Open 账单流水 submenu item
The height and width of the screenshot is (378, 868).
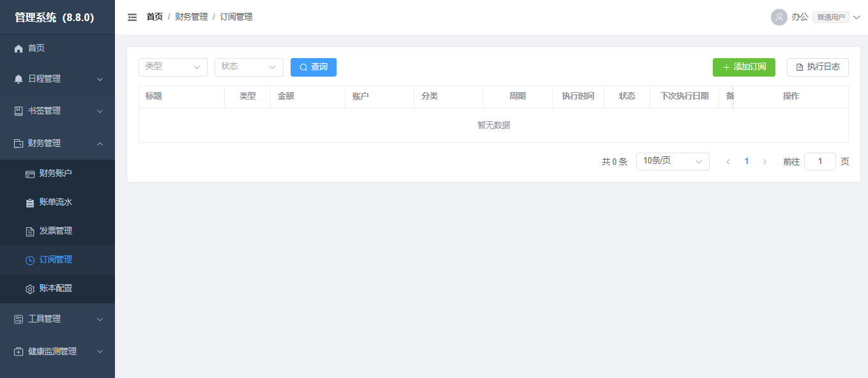(x=57, y=202)
